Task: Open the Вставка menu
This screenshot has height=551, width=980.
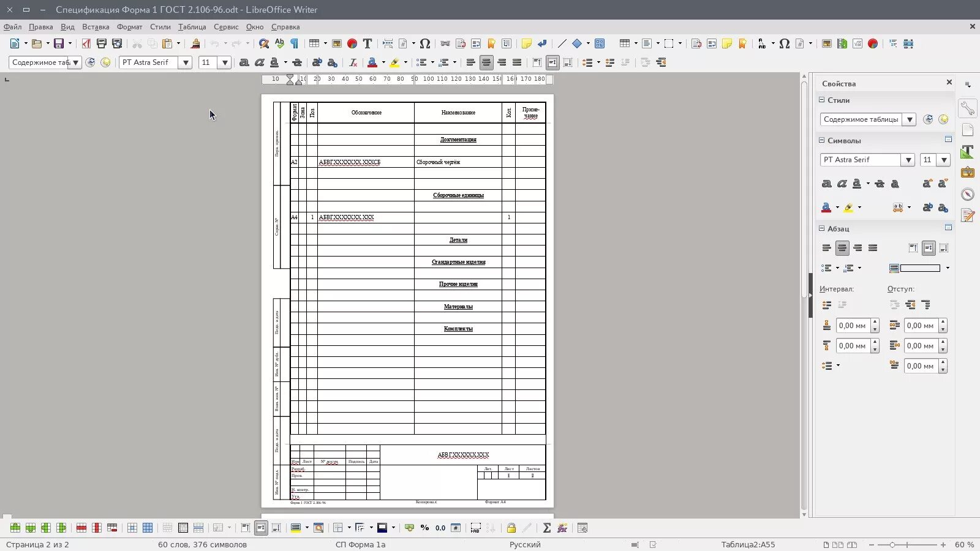Action: [96, 27]
